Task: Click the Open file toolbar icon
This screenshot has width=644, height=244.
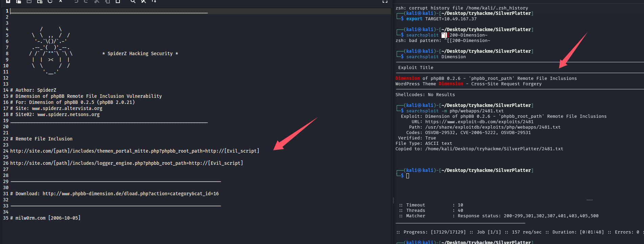Action: click(19, 1)
